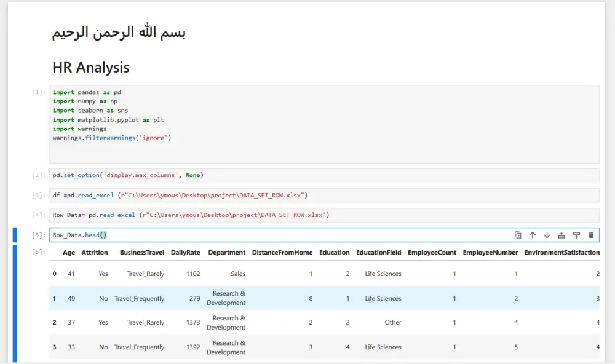This screenshot has width=615, height=364.
Task: Click Attrition Yes in row 0
Action: coord(103,274)
